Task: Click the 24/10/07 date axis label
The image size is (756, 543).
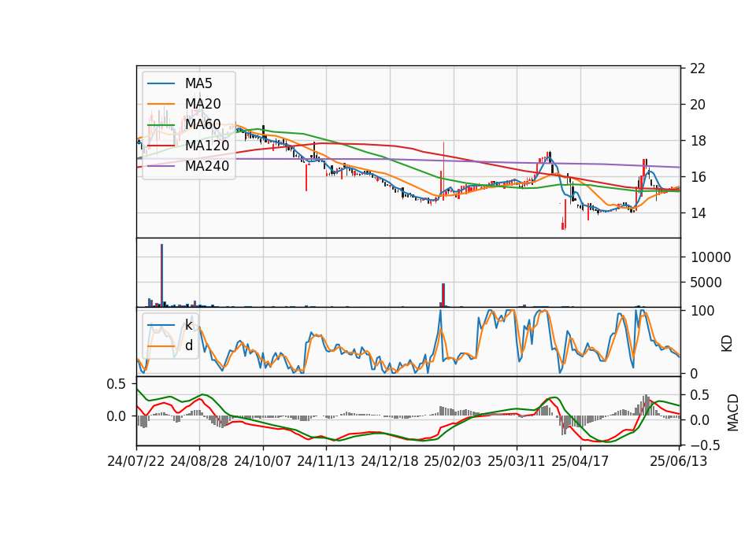Action: pos(263,461)
